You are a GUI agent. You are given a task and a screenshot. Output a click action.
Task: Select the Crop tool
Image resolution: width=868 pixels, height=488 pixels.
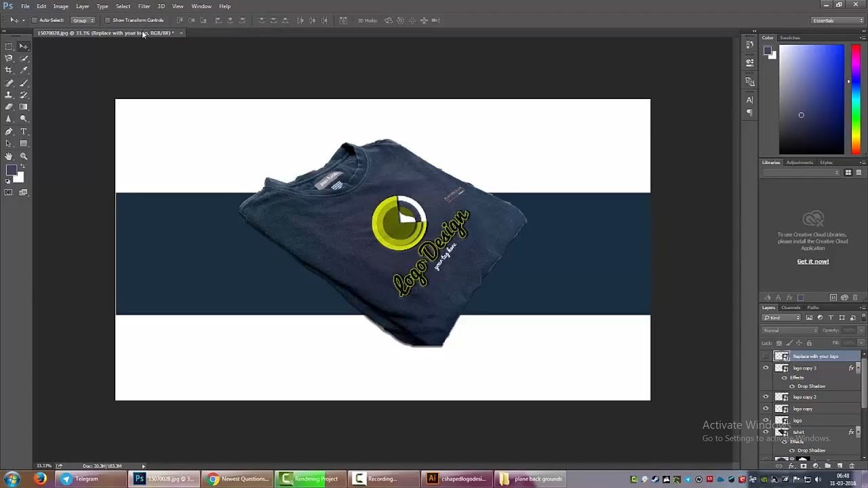coord(9,70)
